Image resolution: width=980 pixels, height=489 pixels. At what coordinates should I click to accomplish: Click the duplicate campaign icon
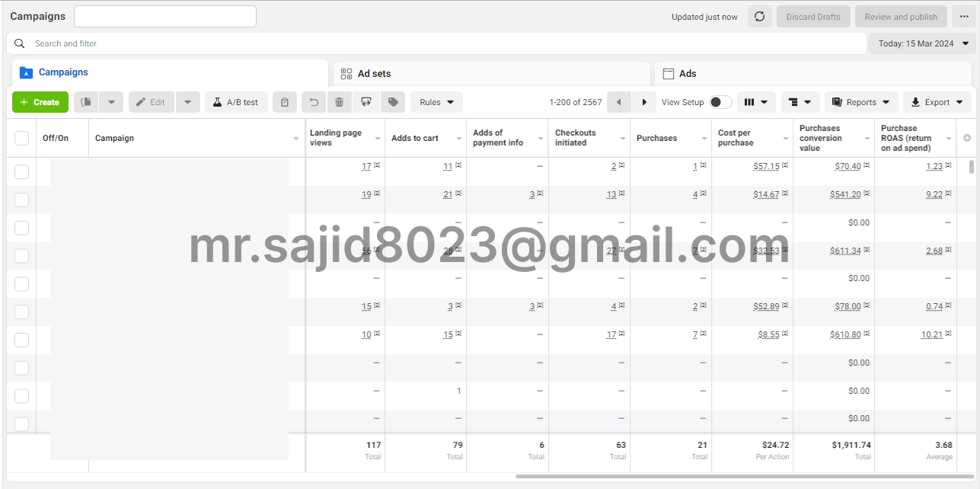[x=87, y=102]
